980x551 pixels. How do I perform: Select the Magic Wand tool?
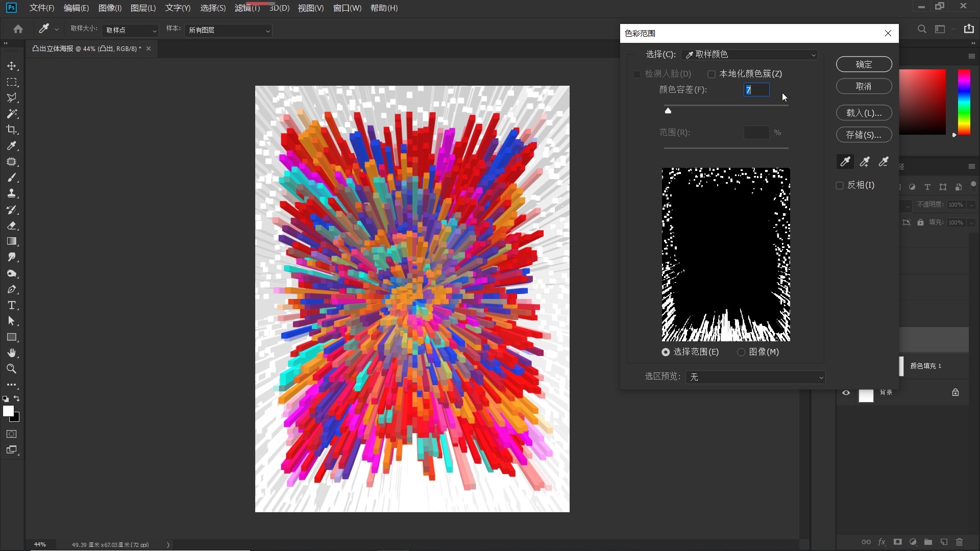pos(12,114)
